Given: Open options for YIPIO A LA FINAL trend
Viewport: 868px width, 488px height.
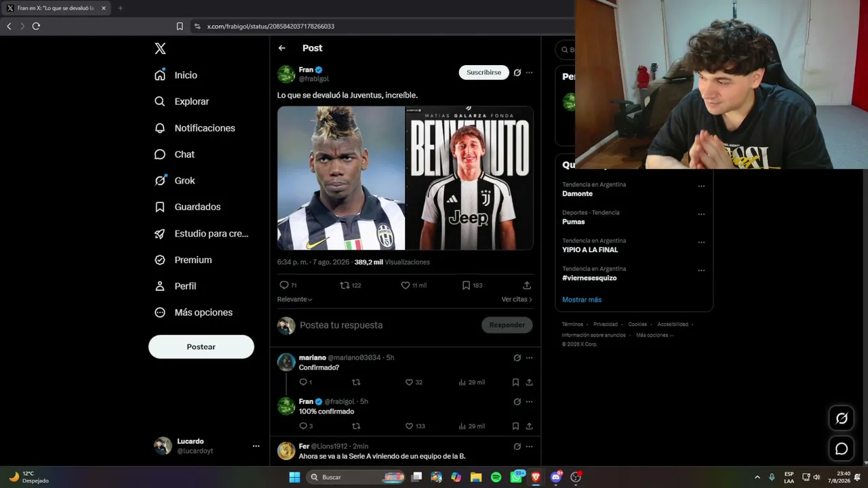Looking at the screenshot, I should (x=701, y=243).
